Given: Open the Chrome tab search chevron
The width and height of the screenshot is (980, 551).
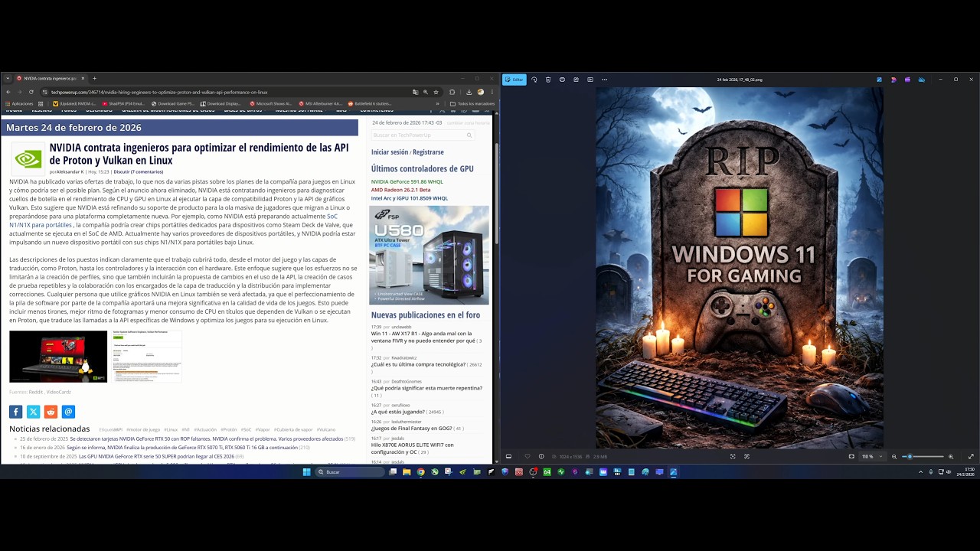Looking at the screenshot, I should tap(8, 78).
